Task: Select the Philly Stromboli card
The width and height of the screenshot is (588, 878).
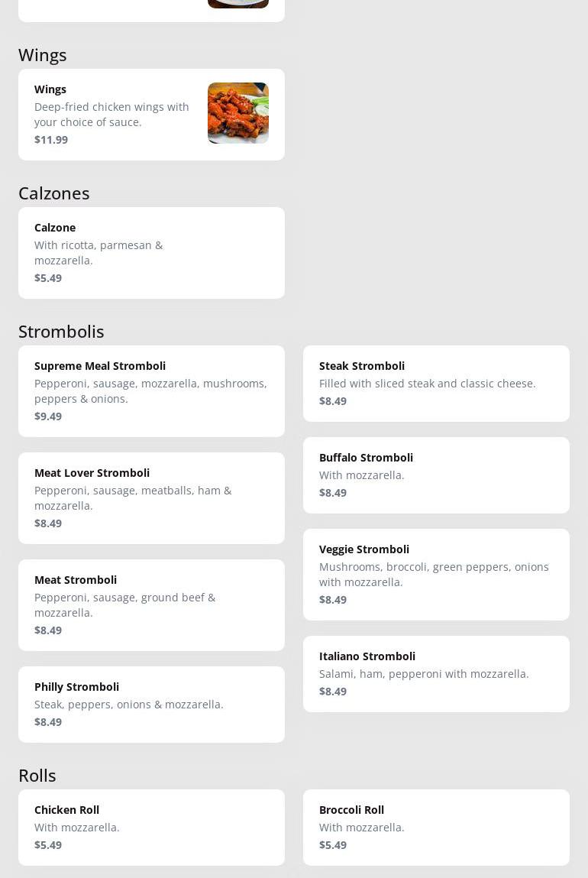Action: 151,705
